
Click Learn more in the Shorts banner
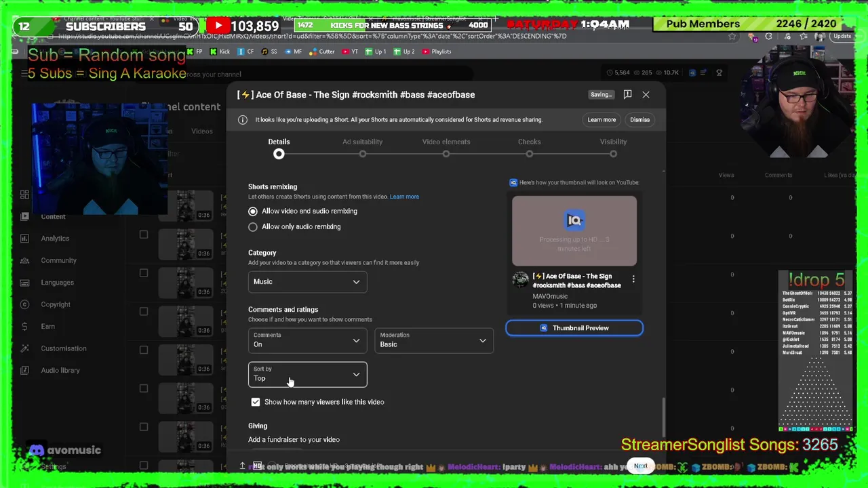tap(601, 120)
